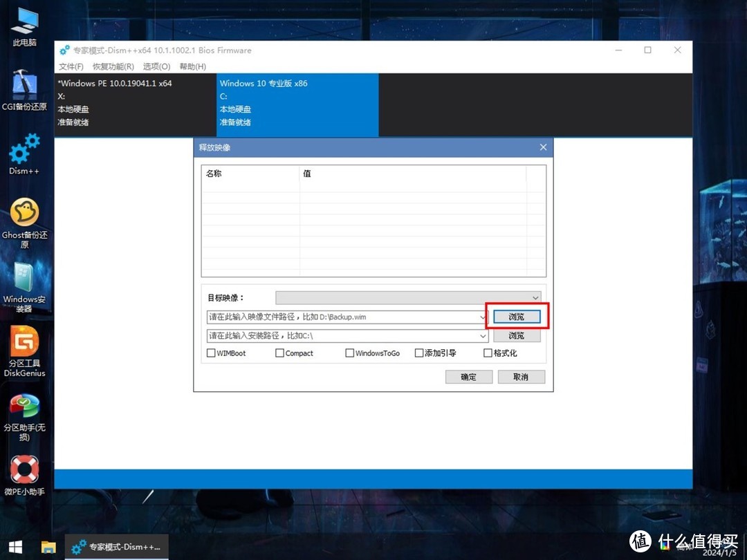The height and width of the screenshot is (560, 747).
Task: Check the 添加引导 checkbox
Action: coord(419,353)
